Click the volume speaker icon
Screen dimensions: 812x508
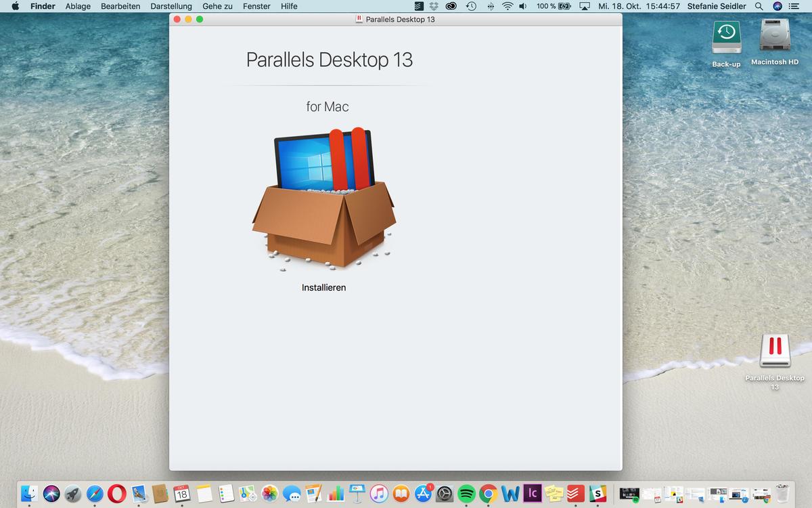point(523,6)
